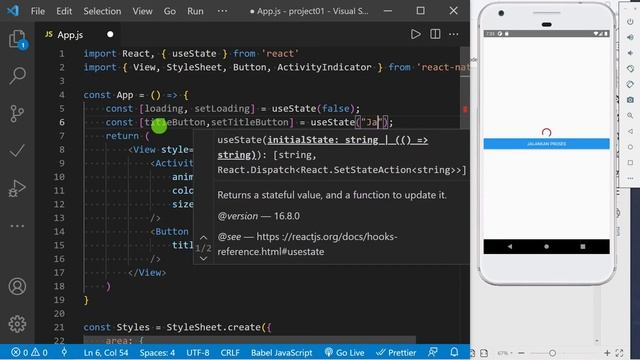Change end of line sequence CRLF

point(230,352)
